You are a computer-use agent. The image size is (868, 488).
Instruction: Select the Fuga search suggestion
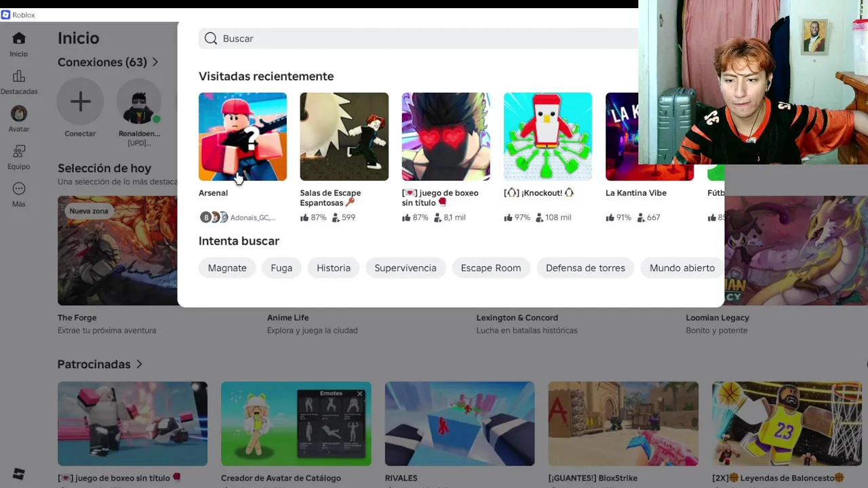click(281, 268)
